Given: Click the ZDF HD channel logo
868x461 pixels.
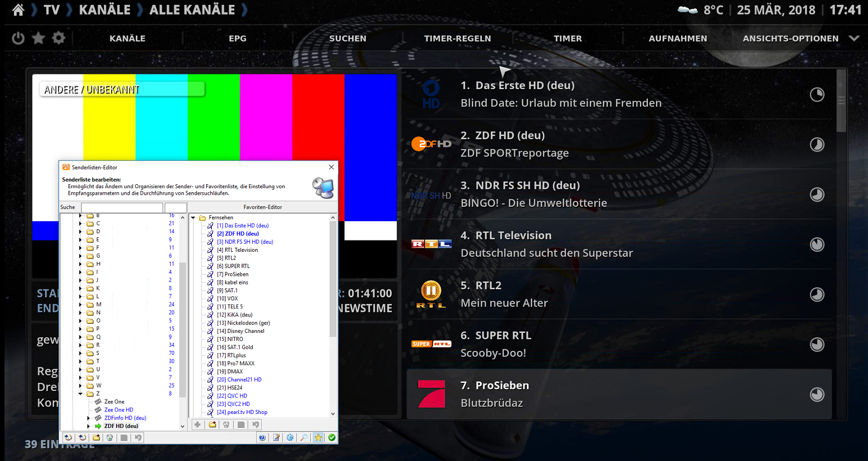Looking at the screenshot, I should [431, 144].
